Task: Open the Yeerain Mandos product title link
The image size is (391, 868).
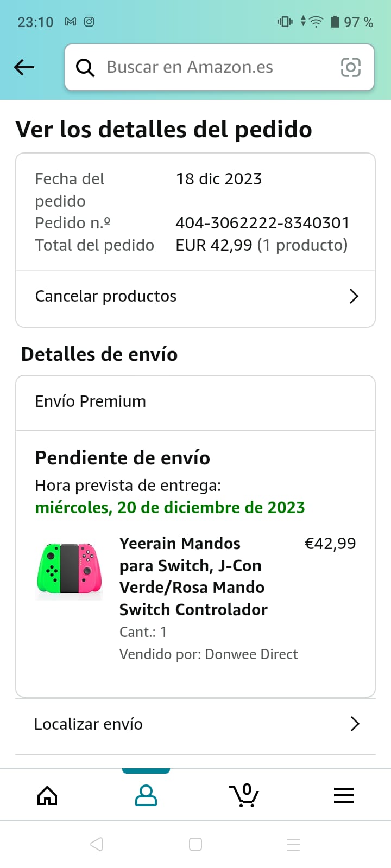Action: coord(193,576)
